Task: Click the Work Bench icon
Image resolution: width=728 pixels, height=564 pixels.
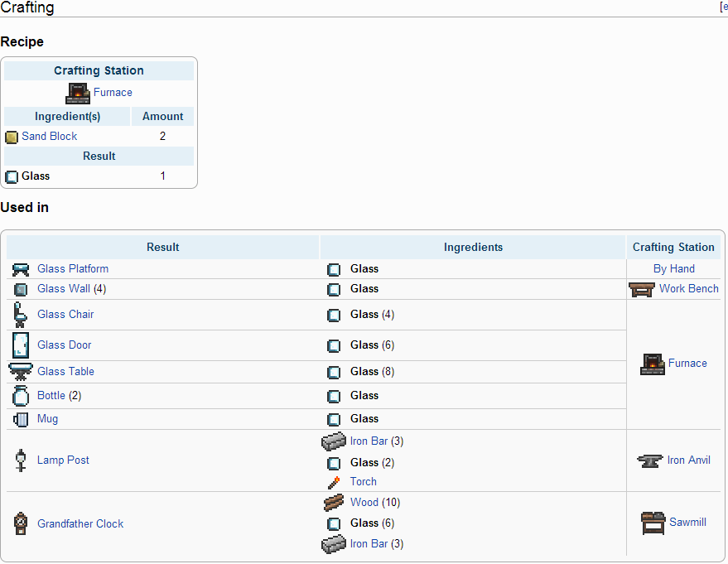Action: click(641, 290)
